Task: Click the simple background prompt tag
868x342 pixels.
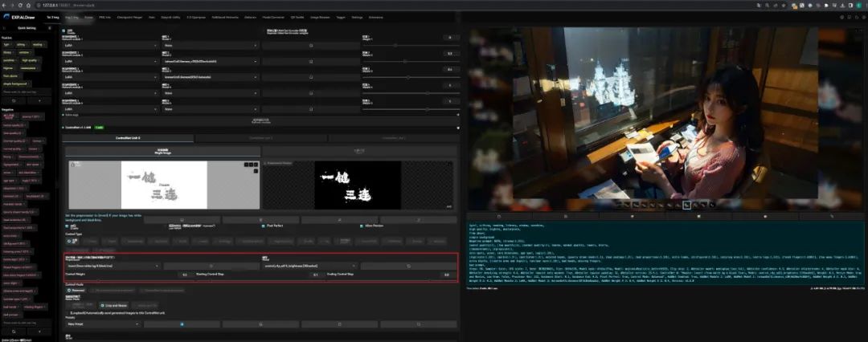Action: click(15, 83)
